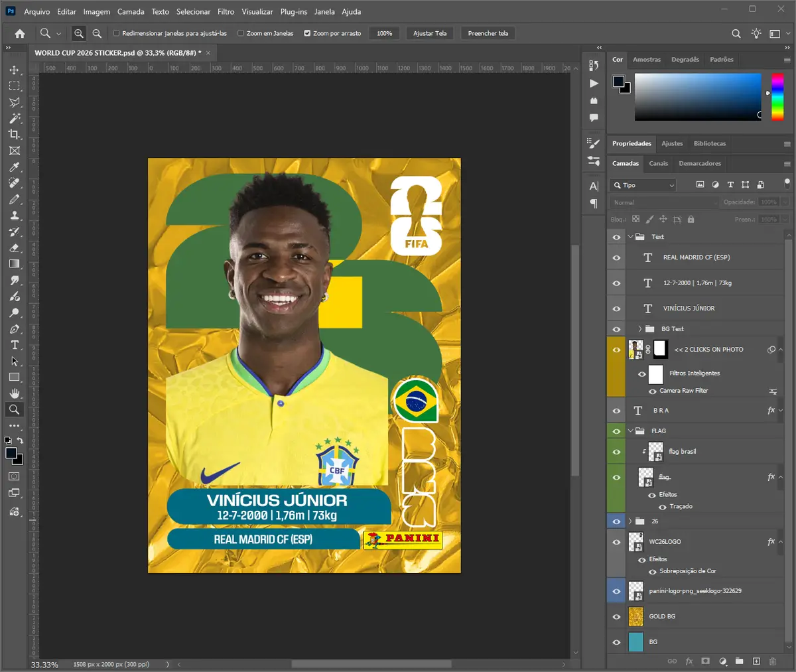Select the Move tool

point(14,70)
